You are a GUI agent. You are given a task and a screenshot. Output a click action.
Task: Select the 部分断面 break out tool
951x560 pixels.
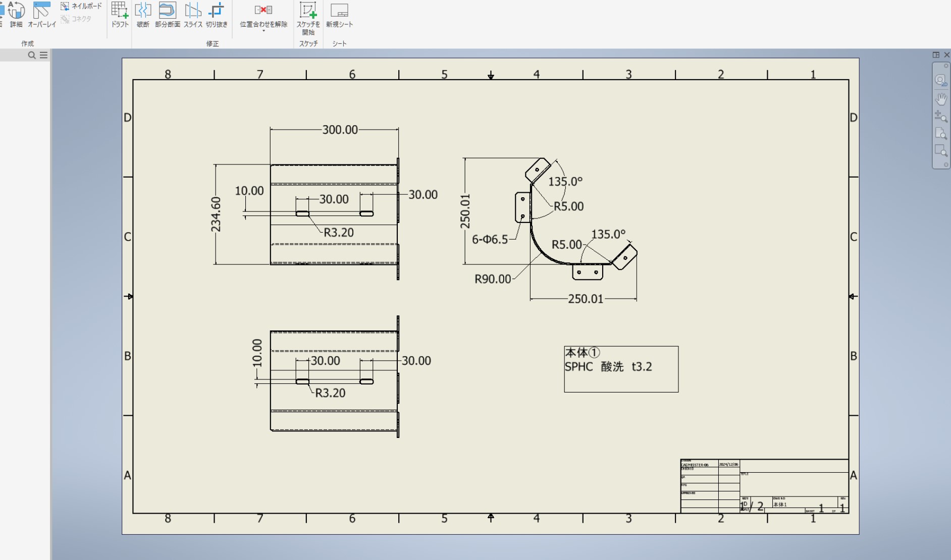[167, 15]
